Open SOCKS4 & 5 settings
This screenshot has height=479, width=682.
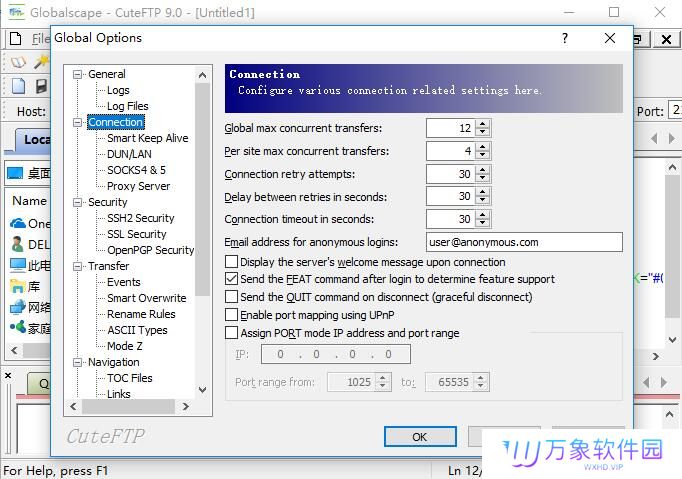[136, 170]
